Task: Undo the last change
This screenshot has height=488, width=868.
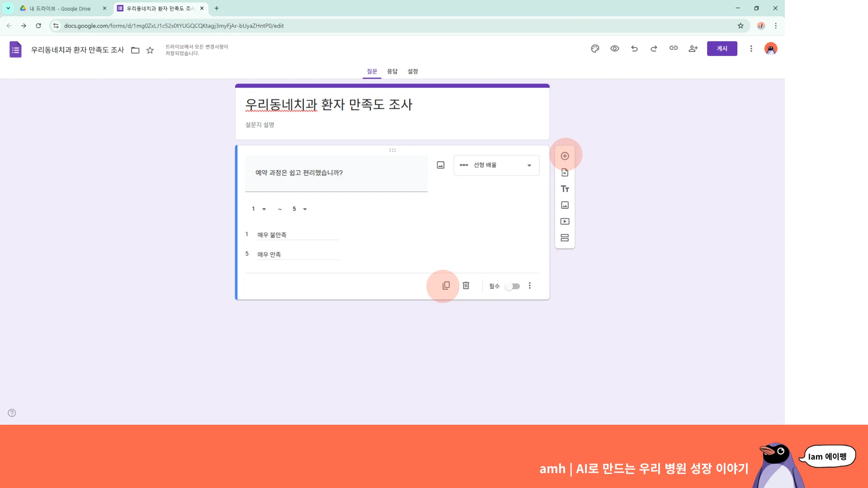Action: tap(635, 48)
